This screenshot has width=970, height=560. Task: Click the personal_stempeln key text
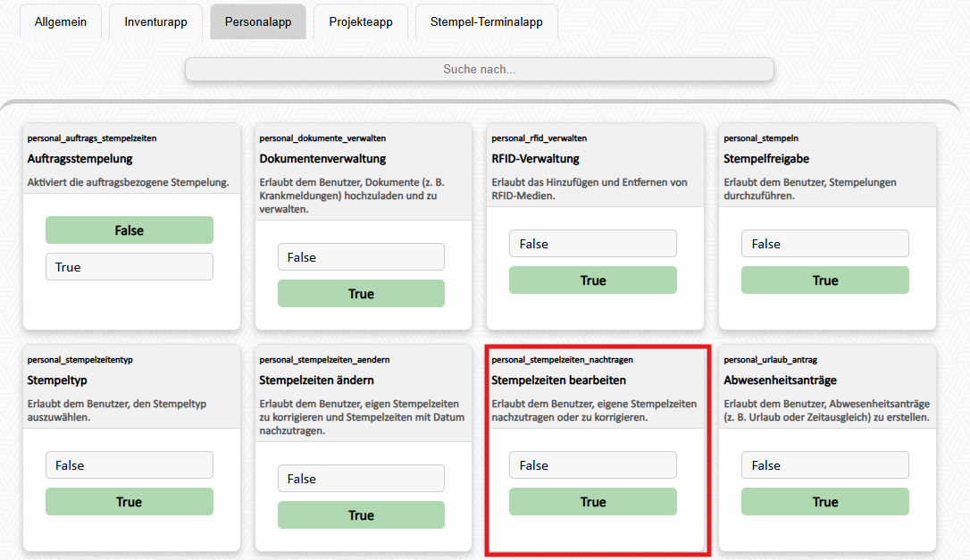click(x=761, y=138)
